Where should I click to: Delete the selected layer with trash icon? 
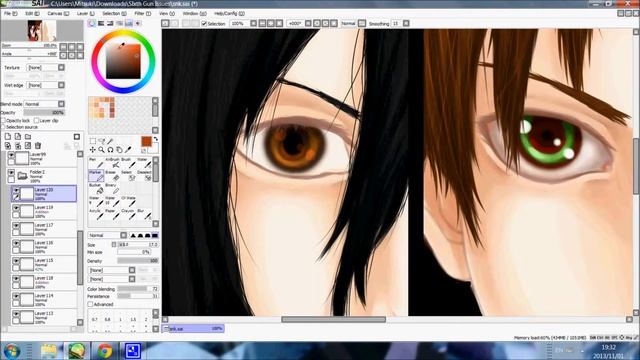[x=38, y=146]
